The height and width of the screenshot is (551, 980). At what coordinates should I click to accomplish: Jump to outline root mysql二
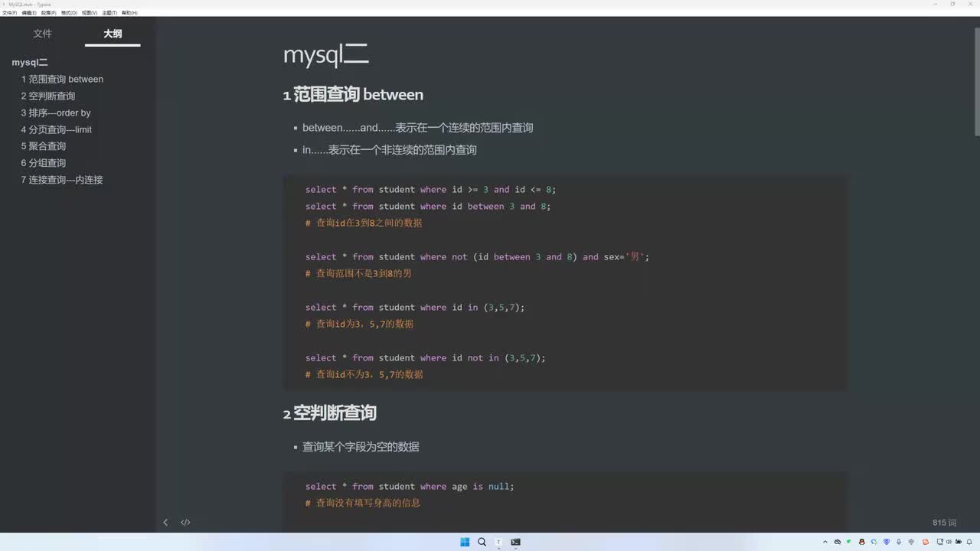[x=30, y=63]
